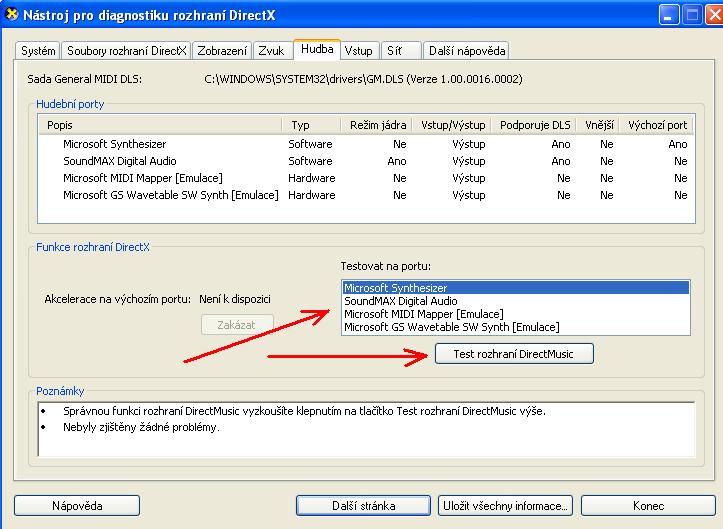The height and width of the screenshot is (529, 723).
Task: Select Microsoft GS Wavetable SW Synth ports row
Action: coord(366,195)
